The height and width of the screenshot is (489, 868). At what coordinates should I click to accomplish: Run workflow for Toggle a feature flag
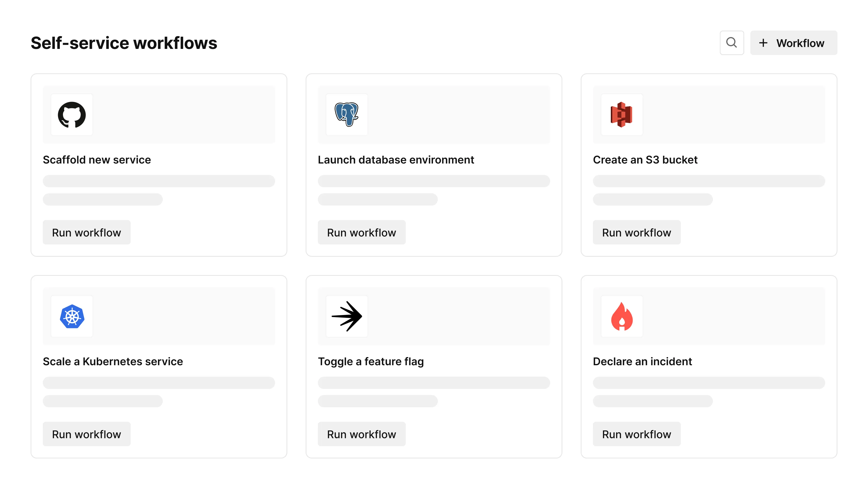coord(362,434)
